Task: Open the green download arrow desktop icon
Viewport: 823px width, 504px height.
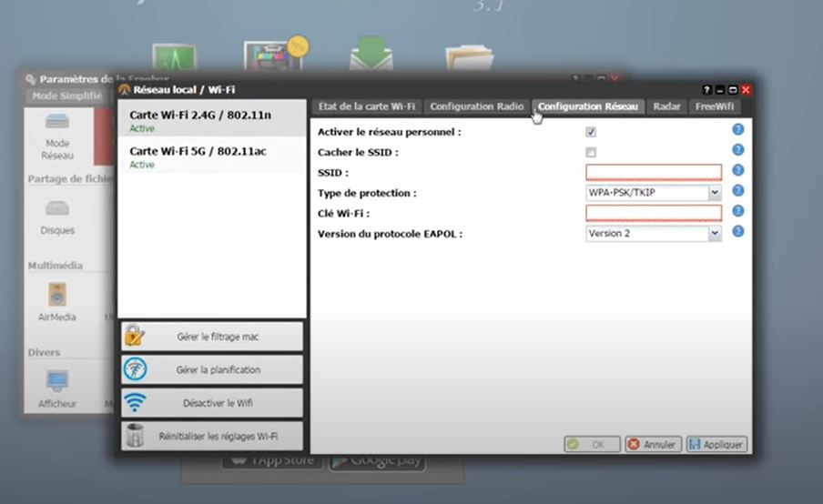Action: click(x=371, y=54)
